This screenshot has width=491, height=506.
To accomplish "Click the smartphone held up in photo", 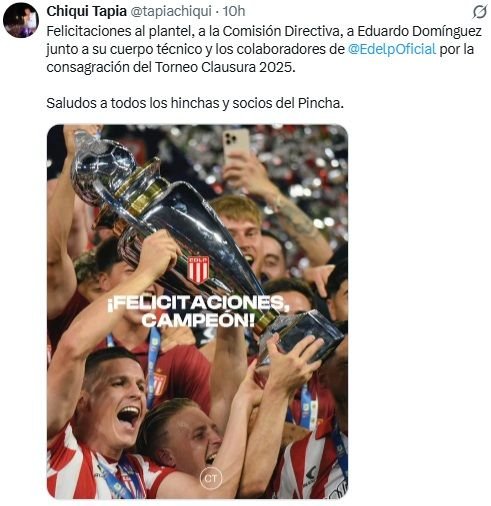I will [x=236, y=146].
